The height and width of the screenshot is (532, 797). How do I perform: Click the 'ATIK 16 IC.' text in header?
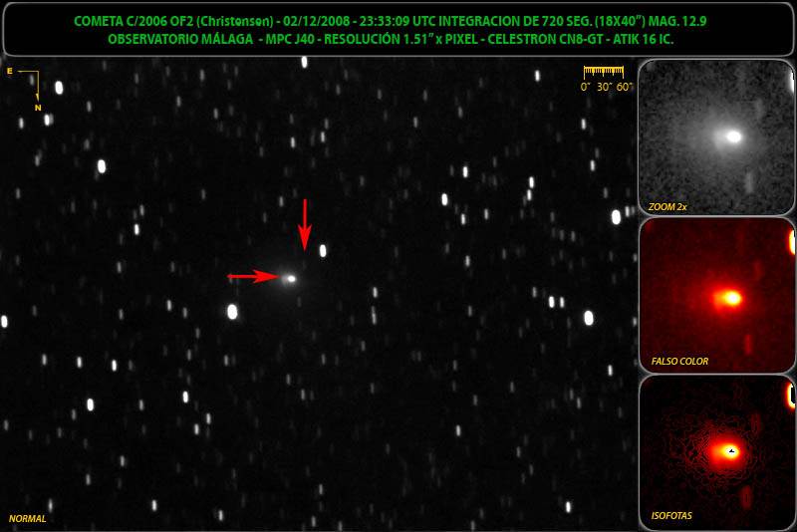click(643, 39)
